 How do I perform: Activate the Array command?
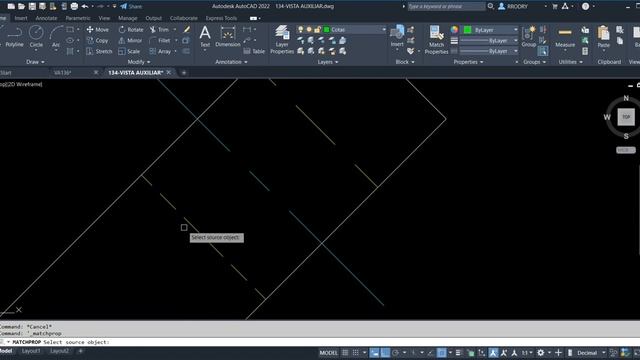(160, 51)
